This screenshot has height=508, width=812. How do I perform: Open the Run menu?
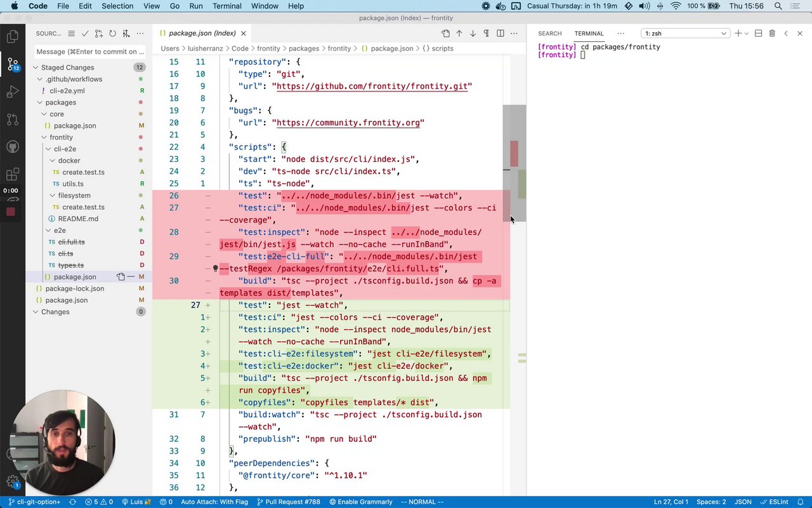tap(196, 6)
